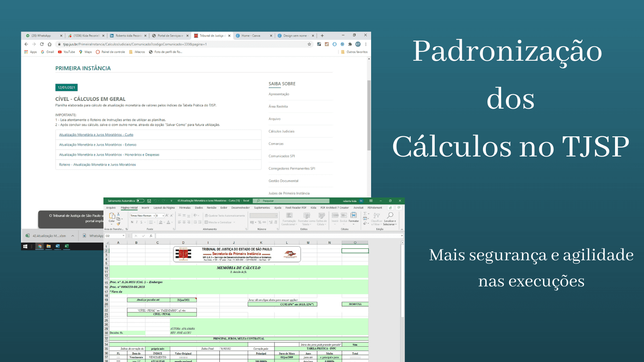Click the bookmark star icon in address bar
This screenshot has width=644, height=362.
pos(309,44)
